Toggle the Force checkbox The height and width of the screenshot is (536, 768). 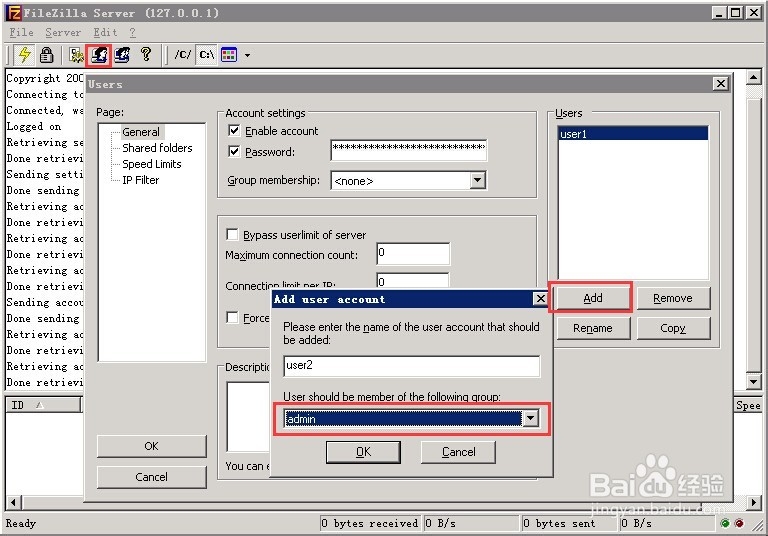point(232,317)
